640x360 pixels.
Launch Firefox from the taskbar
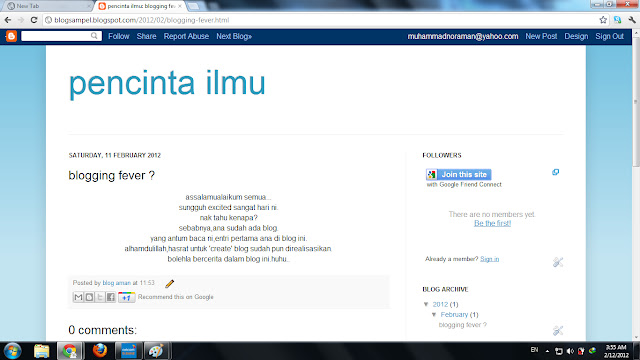(100, 351)
